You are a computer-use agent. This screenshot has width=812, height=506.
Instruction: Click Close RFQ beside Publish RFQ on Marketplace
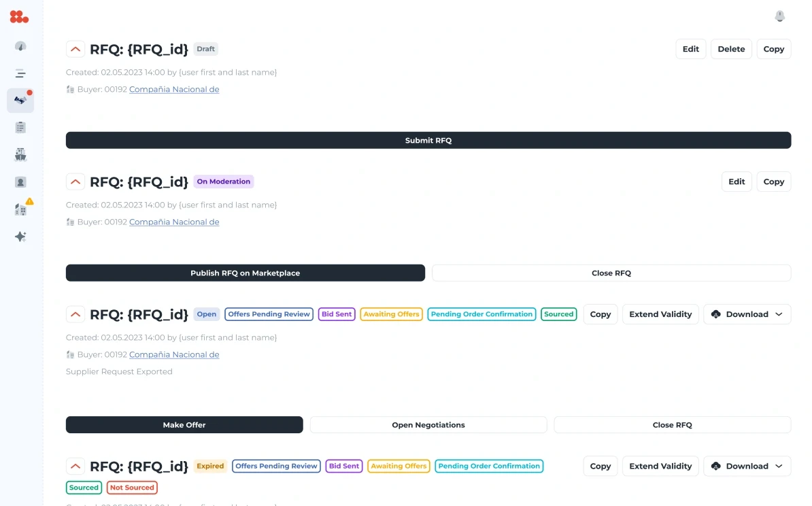tap(611, 273)
